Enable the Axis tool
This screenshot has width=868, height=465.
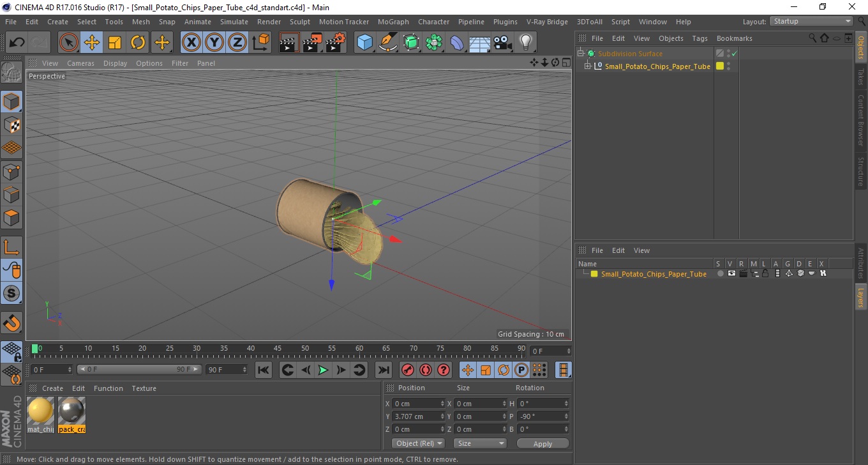11,247
